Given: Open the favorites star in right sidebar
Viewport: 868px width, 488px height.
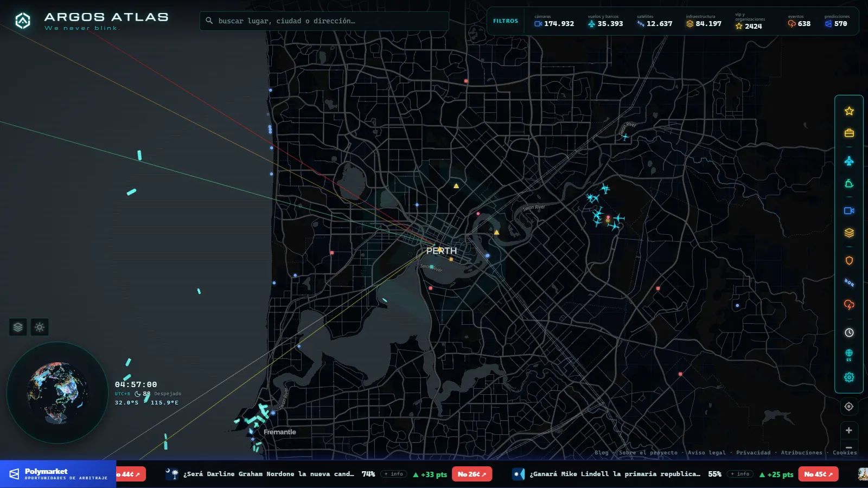Looking at the screenshot, I should (x=849, y=111).
